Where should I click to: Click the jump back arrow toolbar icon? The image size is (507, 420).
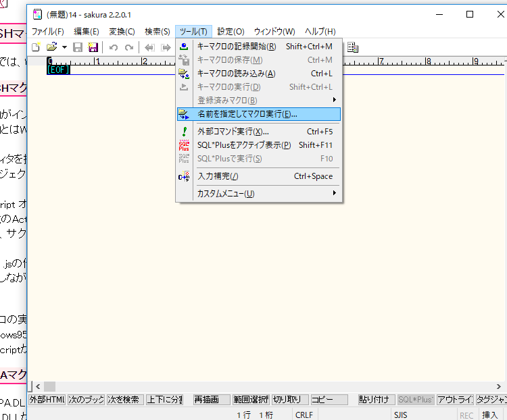[x=149, y=47]
